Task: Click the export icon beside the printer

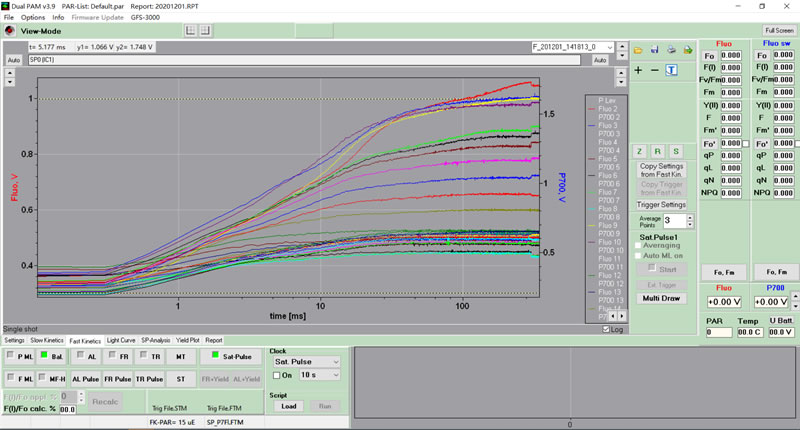Action: tap(688, 49)
